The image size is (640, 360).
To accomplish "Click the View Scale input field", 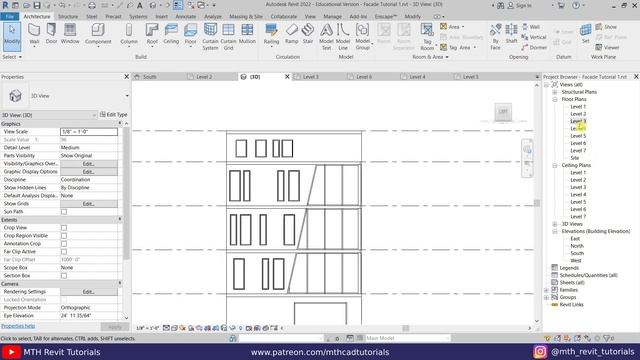I will click(x=89, y=132).
